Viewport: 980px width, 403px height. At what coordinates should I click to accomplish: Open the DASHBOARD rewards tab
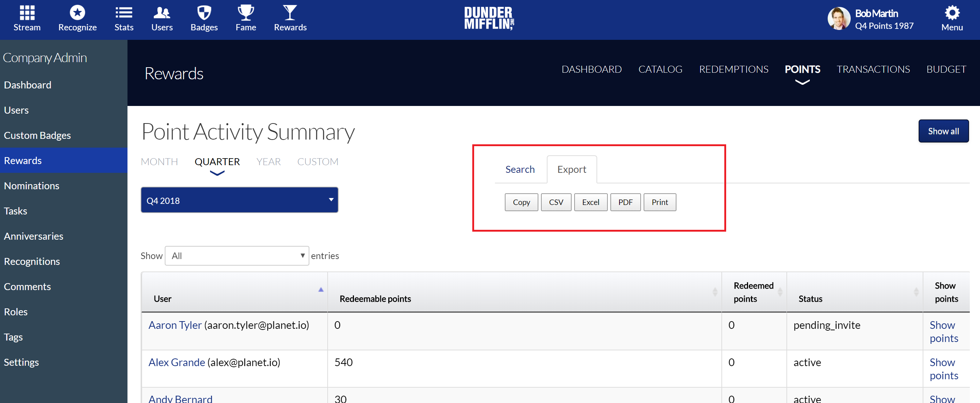(592, 69)
